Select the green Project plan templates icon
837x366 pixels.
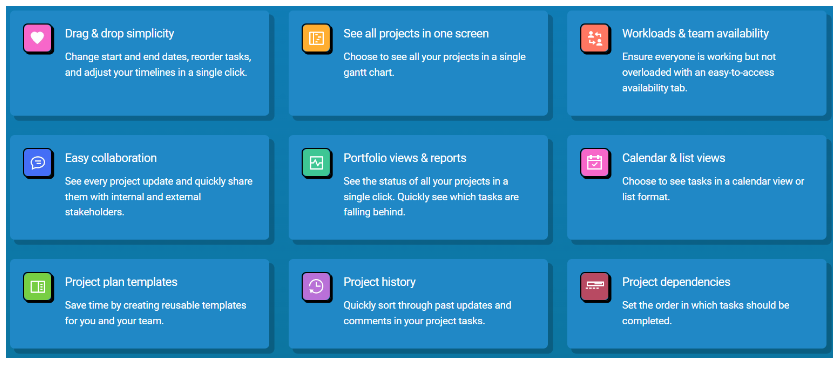[x=37, y=287]
